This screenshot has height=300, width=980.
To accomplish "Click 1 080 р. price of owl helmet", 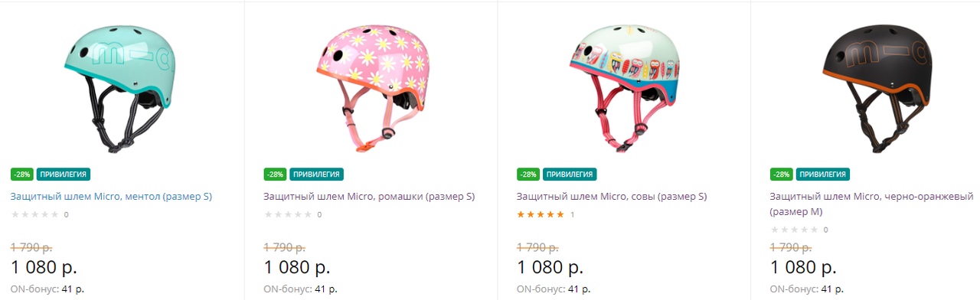I will pyautogui.click(x=550, y=267).
